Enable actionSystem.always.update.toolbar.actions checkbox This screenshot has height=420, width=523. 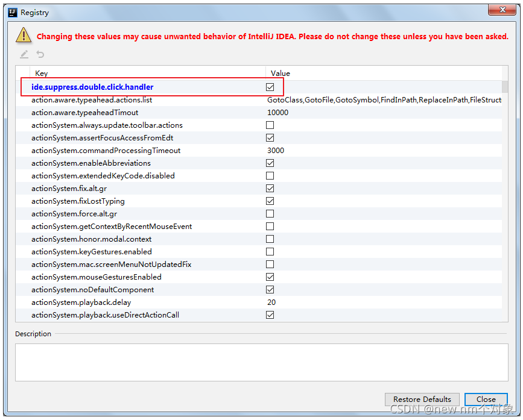tap(270, 125)
